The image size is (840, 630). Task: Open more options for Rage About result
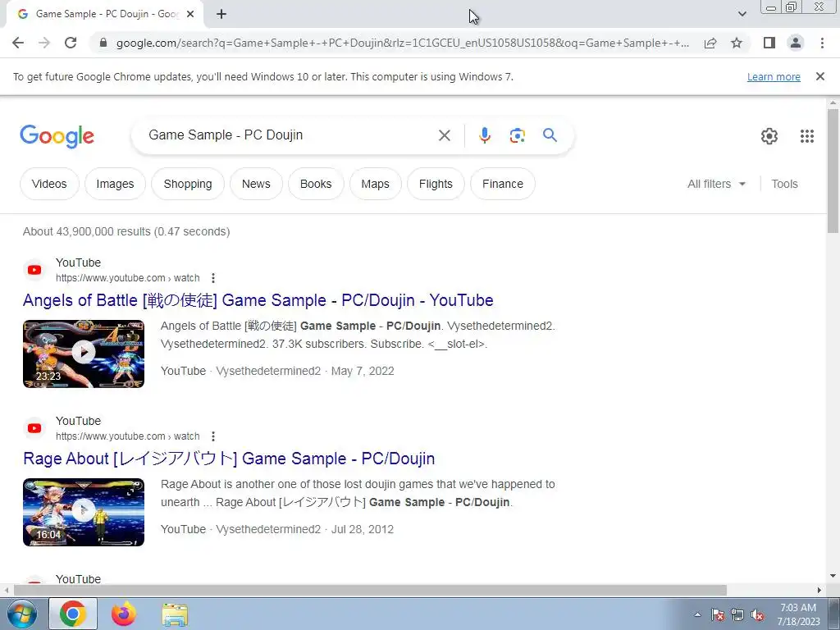213,436
